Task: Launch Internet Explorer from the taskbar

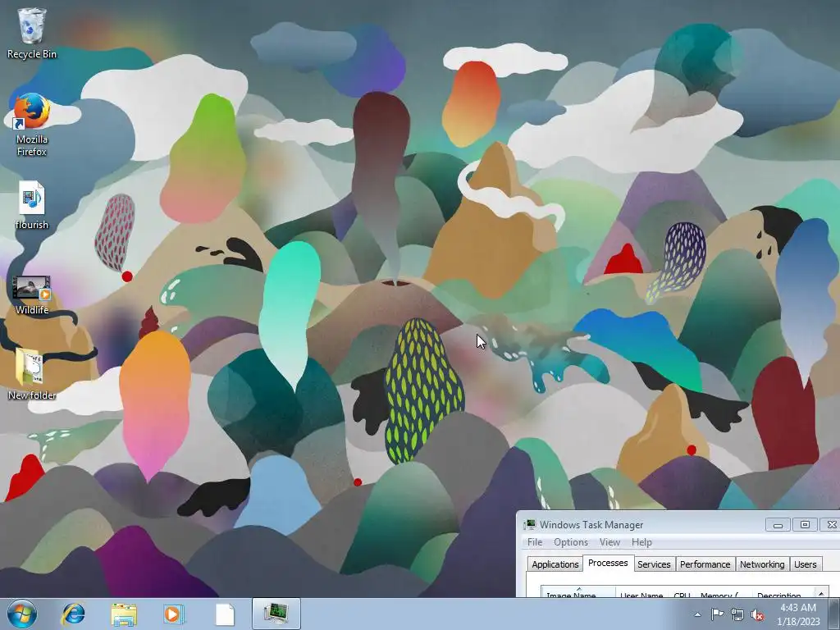Action: (x=73, y=614)
